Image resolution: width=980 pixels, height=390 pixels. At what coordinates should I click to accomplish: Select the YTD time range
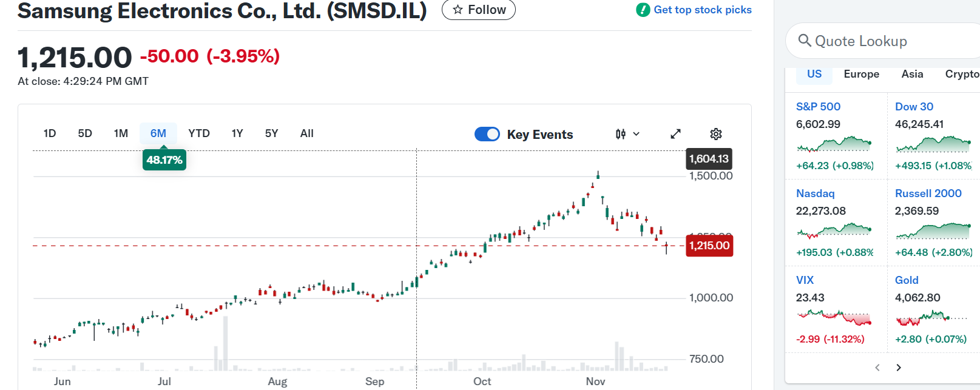coord(199,133)
